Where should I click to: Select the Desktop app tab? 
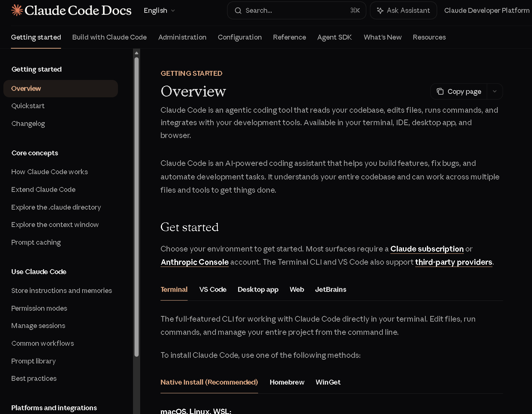pyautogui.click(x=258, y=290)
